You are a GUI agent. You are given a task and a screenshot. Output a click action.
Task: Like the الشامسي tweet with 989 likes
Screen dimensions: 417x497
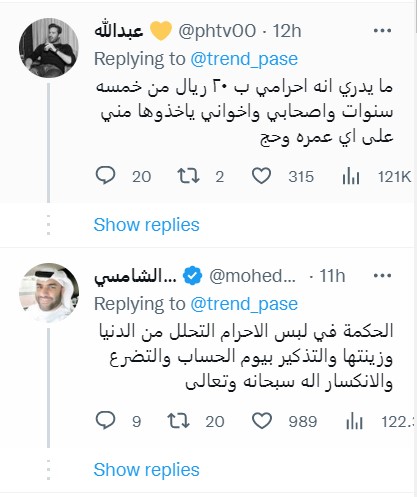click(262, 421)
